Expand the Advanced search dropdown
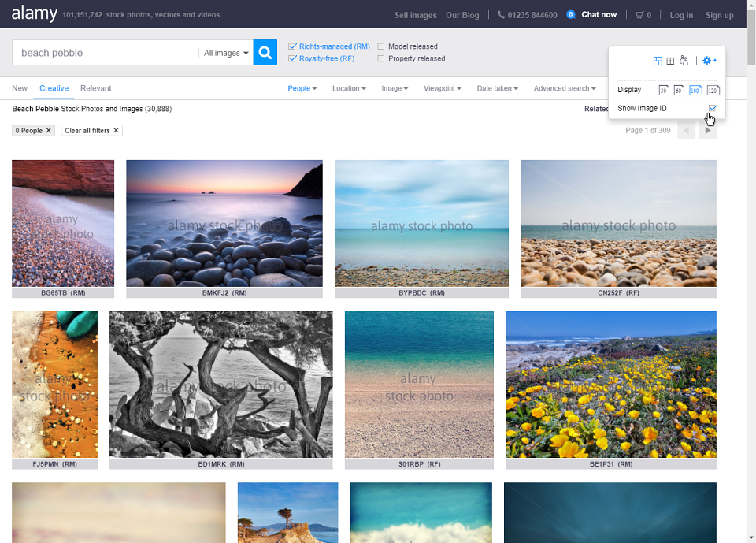This screenshot has width=756, height=543. tap(565, 88)
